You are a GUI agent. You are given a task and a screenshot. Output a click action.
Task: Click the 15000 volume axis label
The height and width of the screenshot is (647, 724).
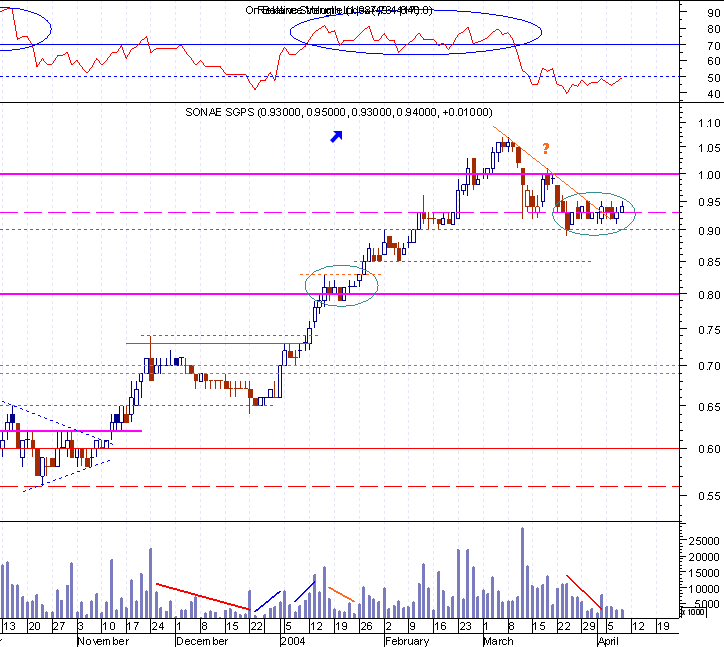tap(704, 573)
